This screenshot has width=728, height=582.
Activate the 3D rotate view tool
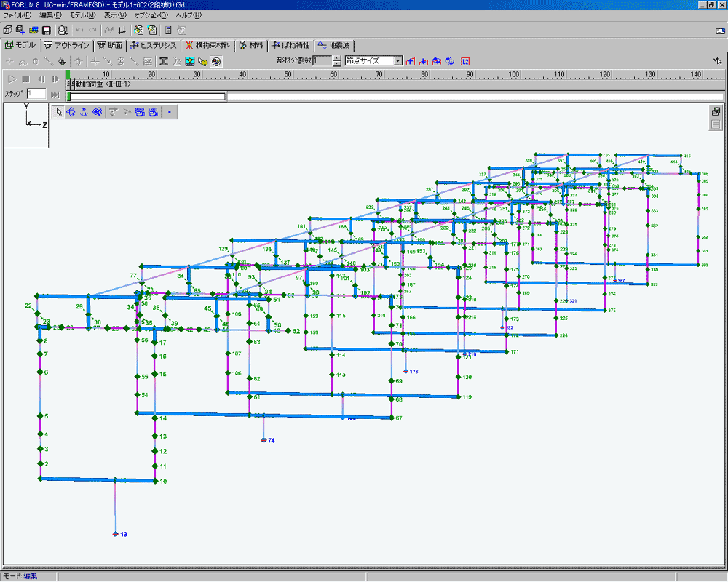pyautogui.click(x=71, y=112)
